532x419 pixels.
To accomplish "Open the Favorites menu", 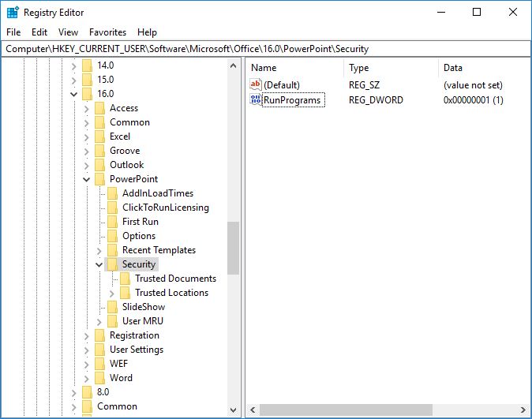I will pyautogui.click(x=107, y=32).
